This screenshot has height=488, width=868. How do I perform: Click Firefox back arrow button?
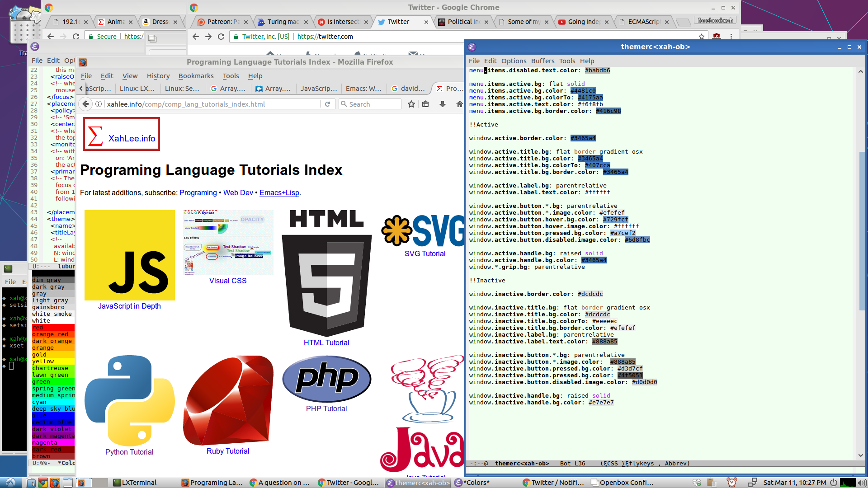pyautogui.click(x=86, y=104)
